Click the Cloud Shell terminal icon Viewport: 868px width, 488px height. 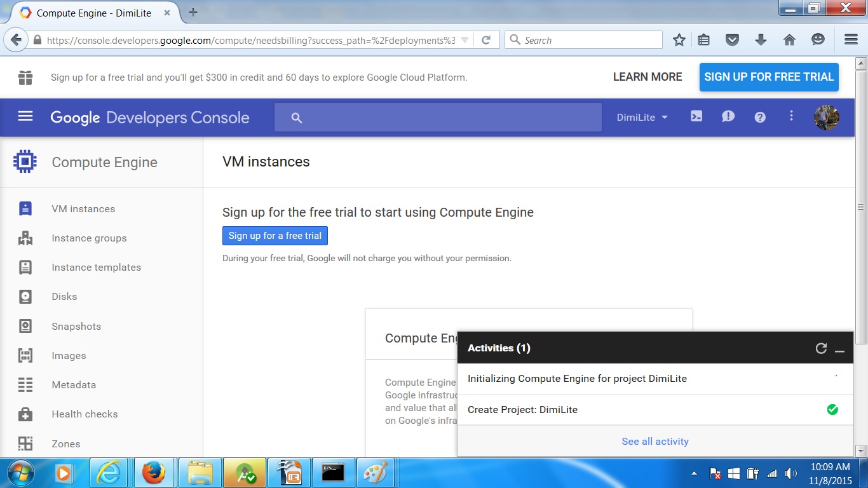tap(696, 116)
